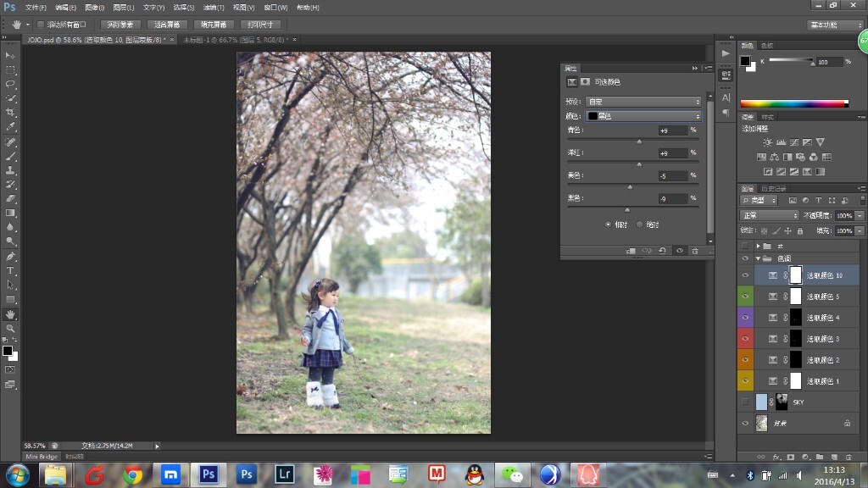Screen dimensions: 868x488
Task: Open the layer filter 类型 dropdown
Action: [759, 200]
